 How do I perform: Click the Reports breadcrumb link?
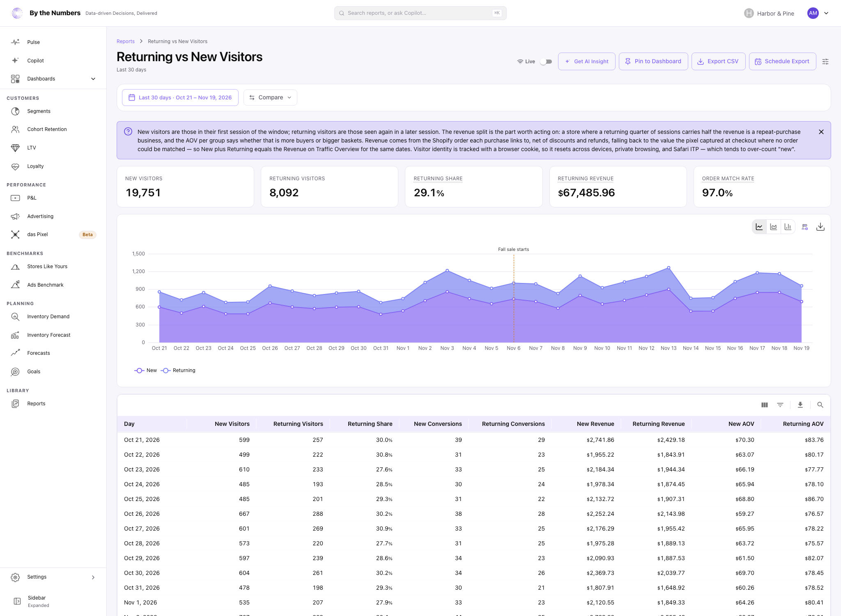pyautogui.click(x=126, y=41)
